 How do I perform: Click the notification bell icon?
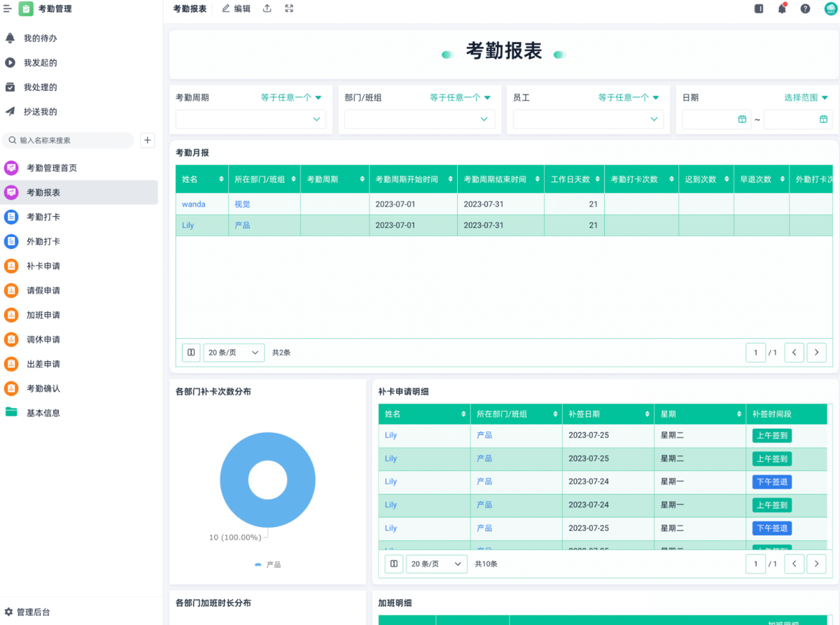click(x=782, y=9)
